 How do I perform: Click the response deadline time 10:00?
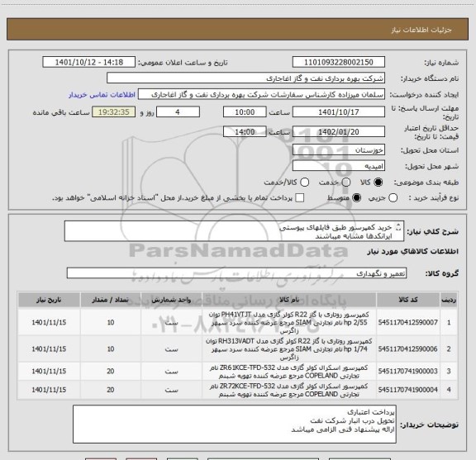[x=245, y=112]
